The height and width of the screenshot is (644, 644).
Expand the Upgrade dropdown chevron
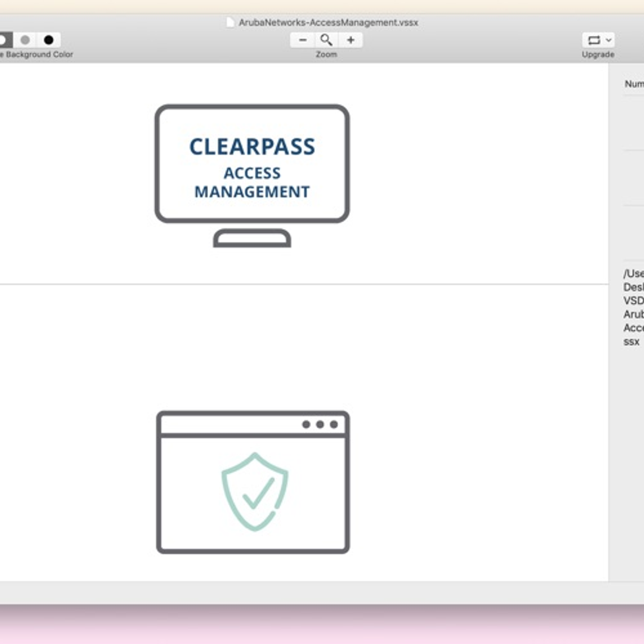[609, 40]
